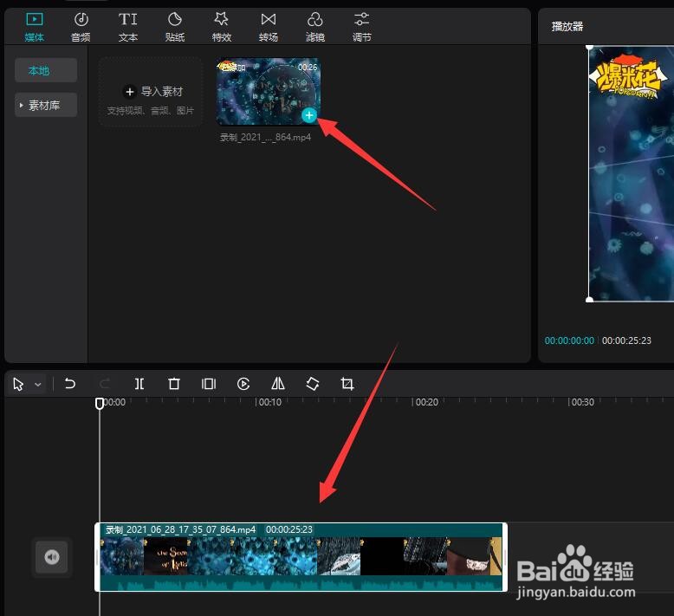Rotate the selected clip

[x=313, y=384]
